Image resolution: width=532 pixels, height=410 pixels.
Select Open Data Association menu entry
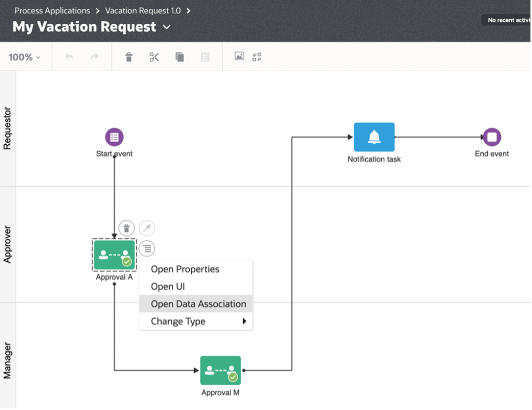(198, 304)
